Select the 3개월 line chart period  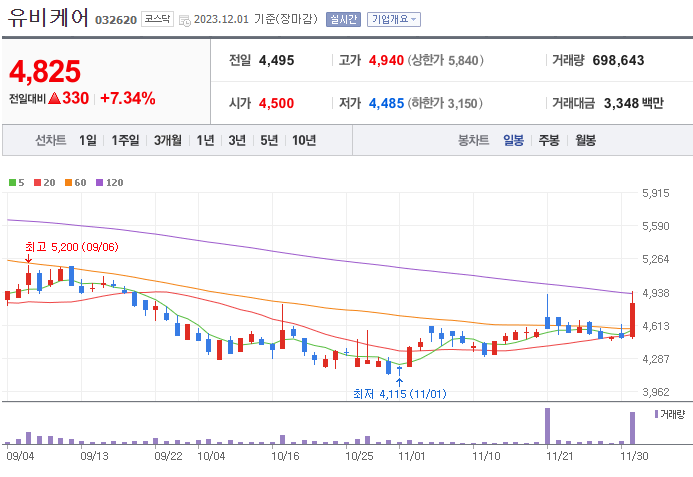[x=168, y=141]
